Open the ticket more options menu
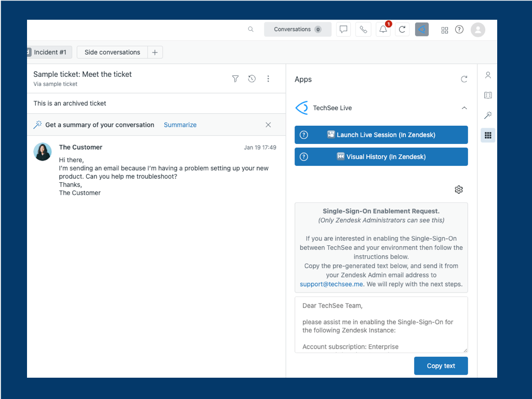The image size is (532, 399). coord(269,79)
